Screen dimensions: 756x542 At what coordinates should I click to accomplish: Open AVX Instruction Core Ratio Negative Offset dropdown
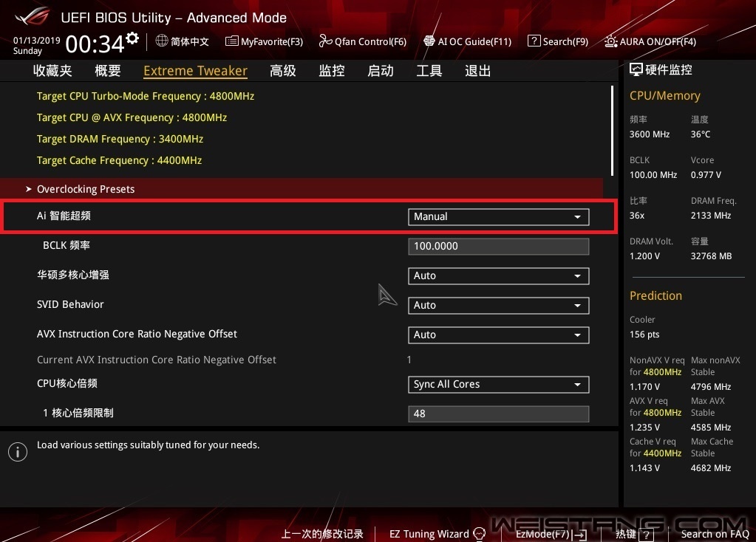[499, 335]
